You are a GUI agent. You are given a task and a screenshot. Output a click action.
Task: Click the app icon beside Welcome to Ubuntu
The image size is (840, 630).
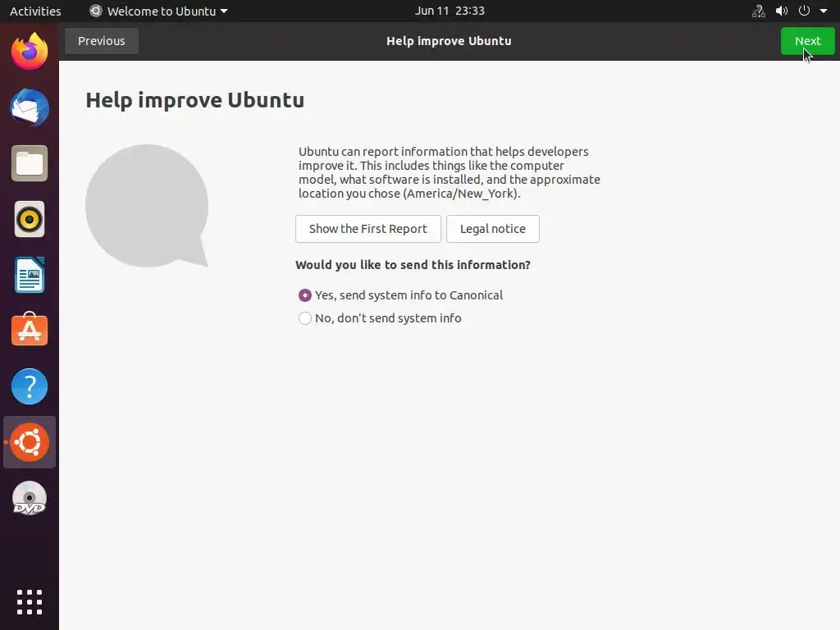tap(95, 11)
